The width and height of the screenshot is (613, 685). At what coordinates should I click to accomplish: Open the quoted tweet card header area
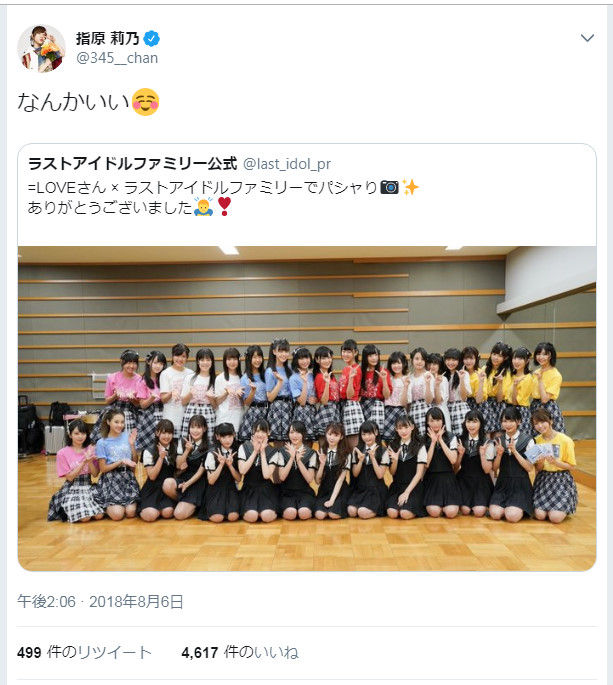307,195
